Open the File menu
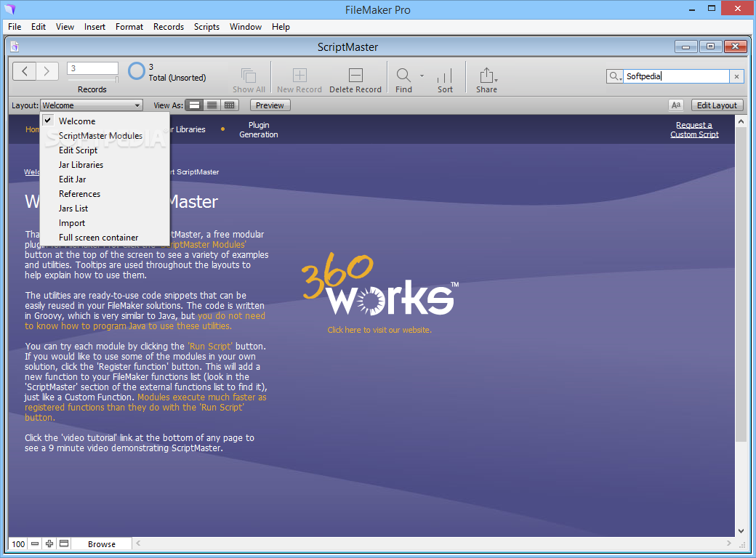Image resolution: width=756 pixels, height=558 pixels. pos(15,26)
